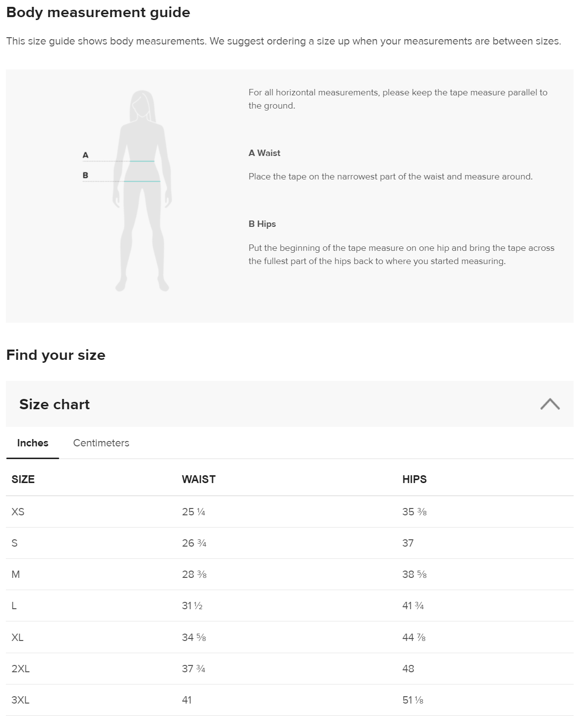Click the teal hips measurement line
The image size is (579, 728).
pos(142,181)
